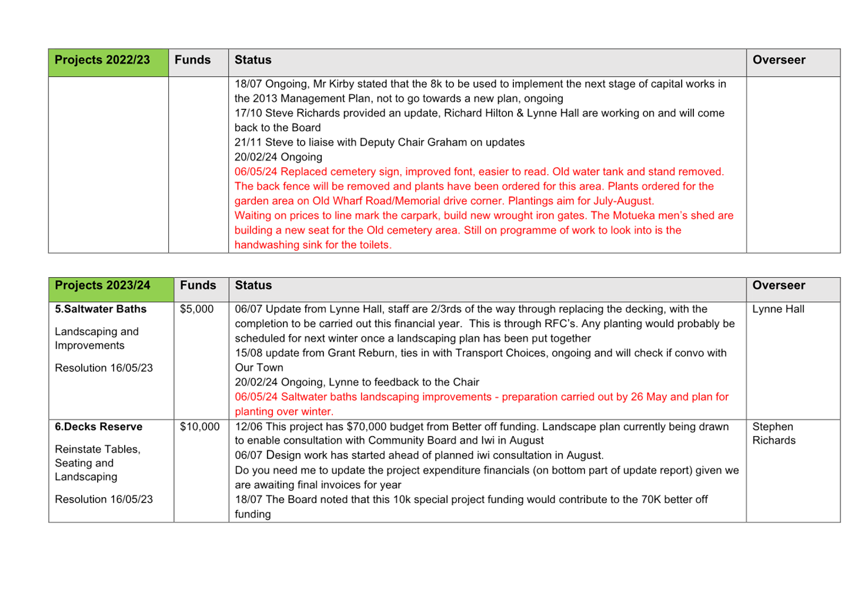The height and width of the screenshot is (596, 868).
Task: Click red 'handwashing sink for the toilets' line
Action: pyautogui.click(x=313, y=245)
